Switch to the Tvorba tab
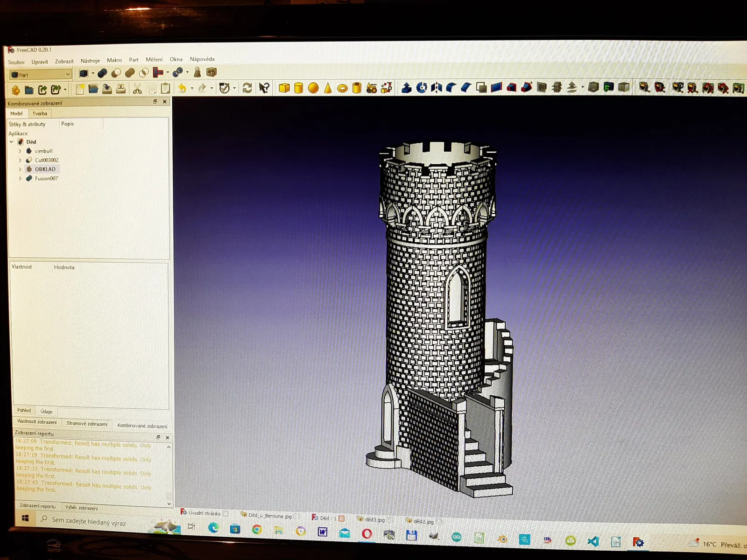Image resolution: width=747 pixels, height=560 pixels. tap(40, 113)
